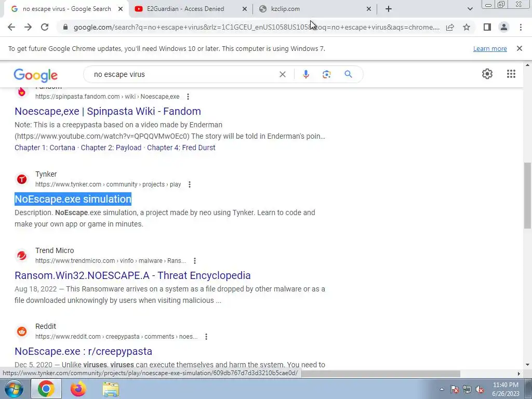The width and height of the screenshot is (532, 399).
Task: Open the Windows Start menu
Action: pos(14,389)
